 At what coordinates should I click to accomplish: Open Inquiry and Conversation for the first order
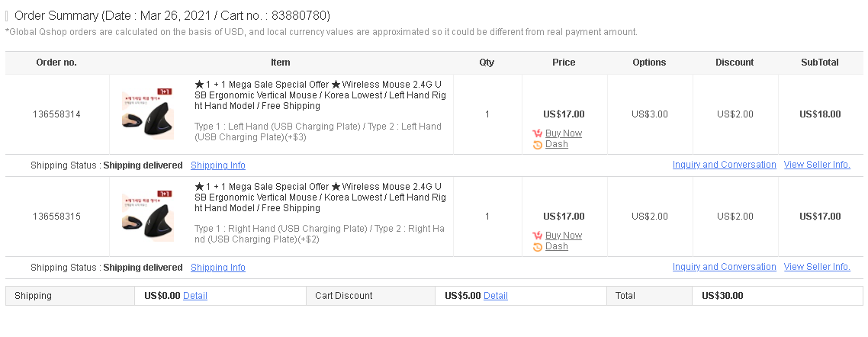[x=724, y=165]
